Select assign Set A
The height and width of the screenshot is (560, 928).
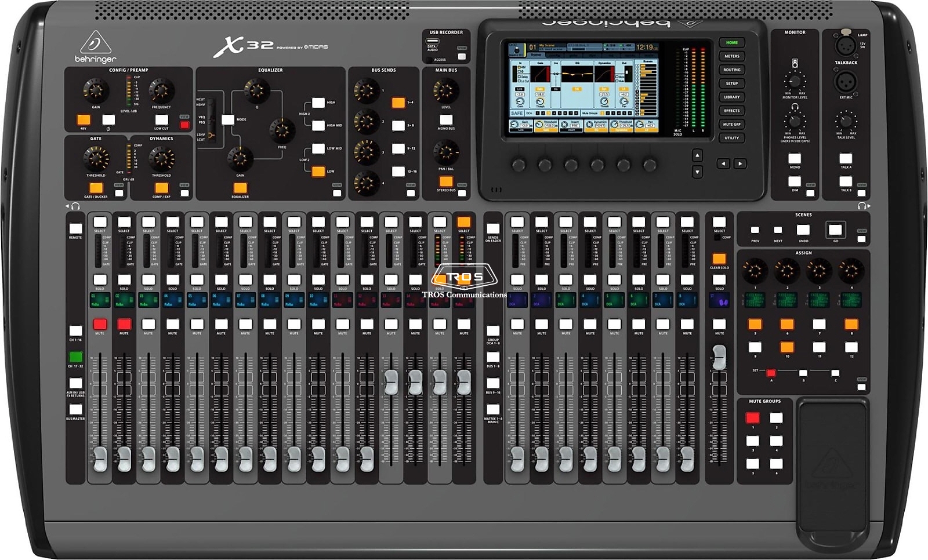[x=771, y=373]
